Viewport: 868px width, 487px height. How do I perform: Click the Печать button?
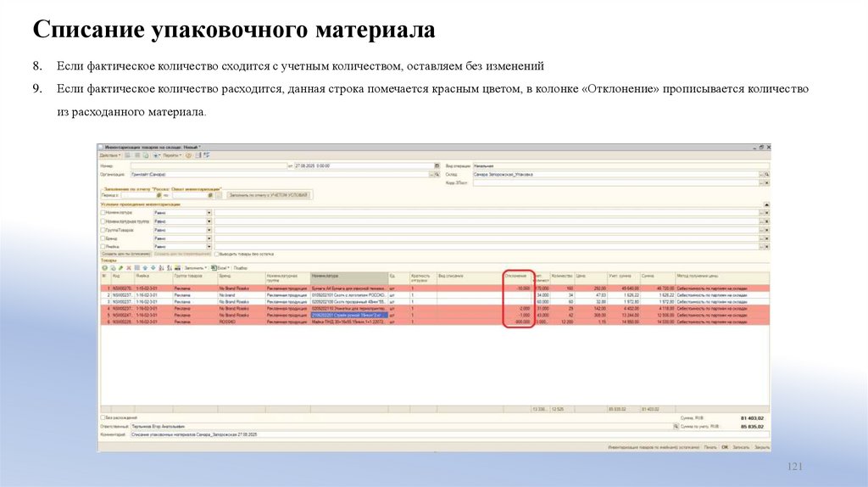click(710, 447)
